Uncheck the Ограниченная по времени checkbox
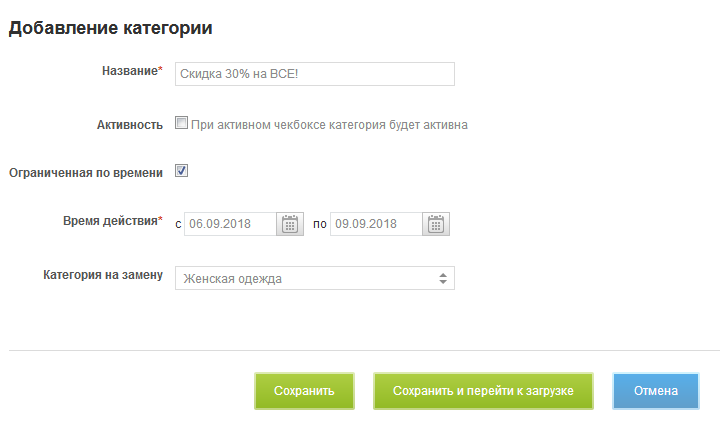Screen dimensions: 720x428 click(181, 171)
